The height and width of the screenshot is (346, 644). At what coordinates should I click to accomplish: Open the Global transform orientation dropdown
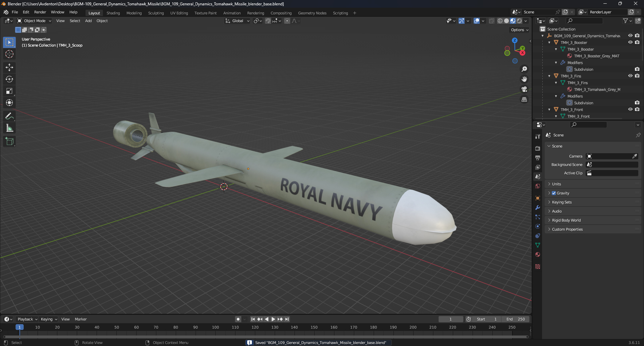237,21
